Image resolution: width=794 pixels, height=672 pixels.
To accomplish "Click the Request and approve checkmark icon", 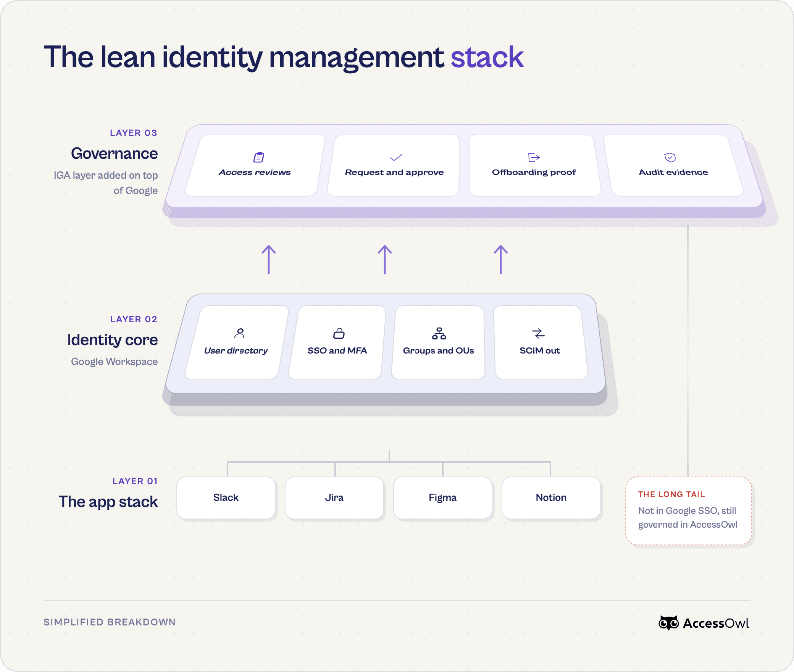I will point(396,157).
